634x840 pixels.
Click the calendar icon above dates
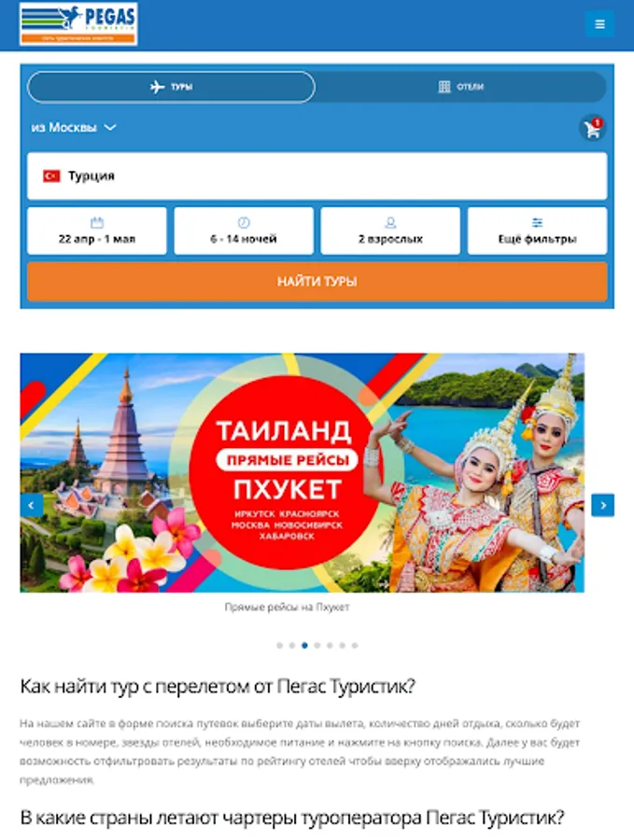(97, 222)
